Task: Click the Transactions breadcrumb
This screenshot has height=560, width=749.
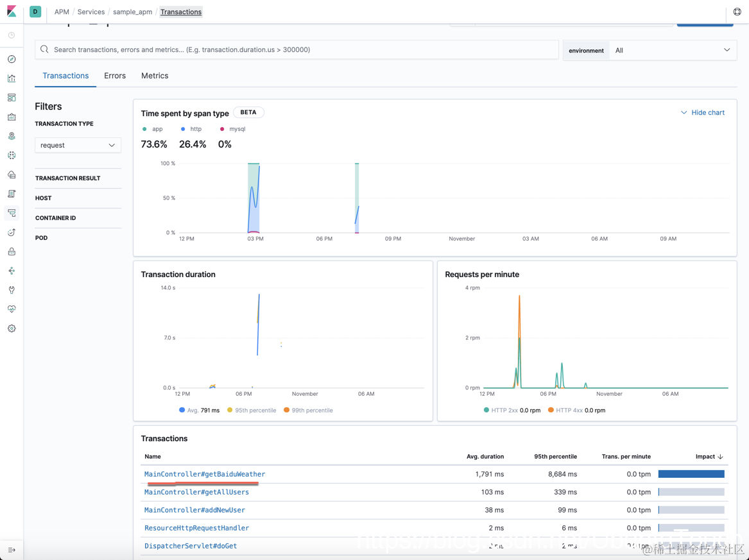Action: click(x=181, y=12)
